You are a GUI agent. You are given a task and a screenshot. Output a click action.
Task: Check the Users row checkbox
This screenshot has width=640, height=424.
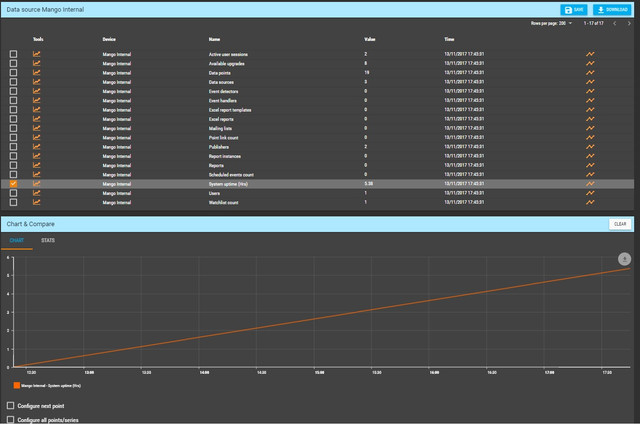(13, 193)
